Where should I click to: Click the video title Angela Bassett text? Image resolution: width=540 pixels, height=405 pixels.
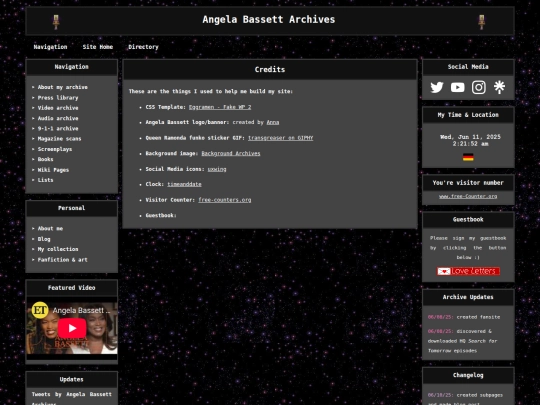coord(81,310)
